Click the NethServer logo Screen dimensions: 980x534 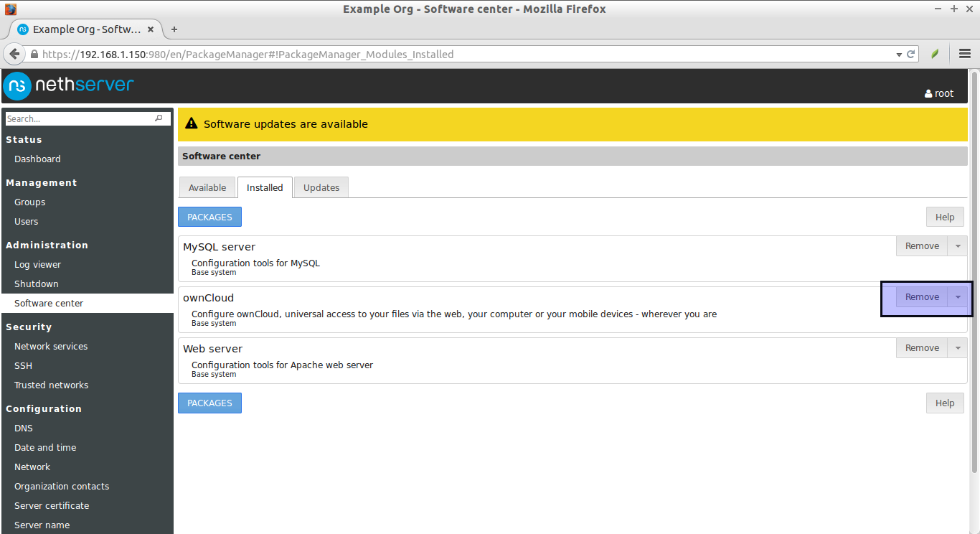pyautogui.click(x=69, y=85)
